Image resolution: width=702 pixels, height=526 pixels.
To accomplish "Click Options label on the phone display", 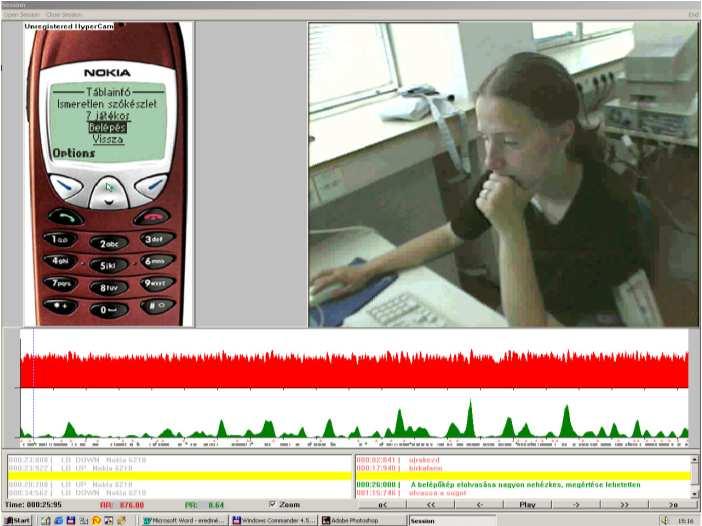I will tap(74, 153).
